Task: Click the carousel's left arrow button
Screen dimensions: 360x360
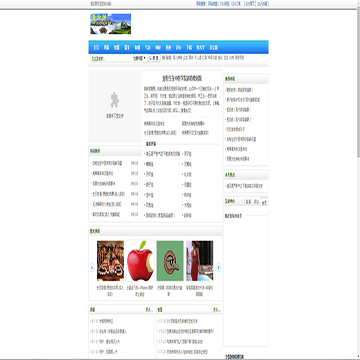Action: click(92, 267)
